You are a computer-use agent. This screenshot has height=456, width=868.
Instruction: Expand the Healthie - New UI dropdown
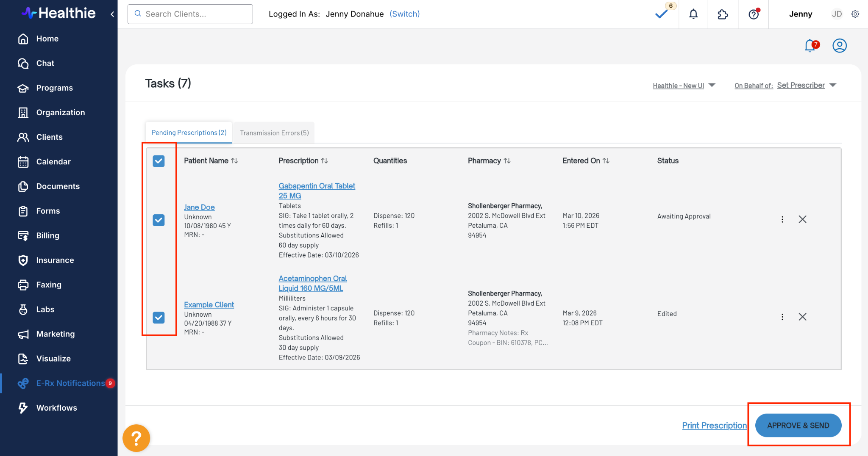click(684, 86)
